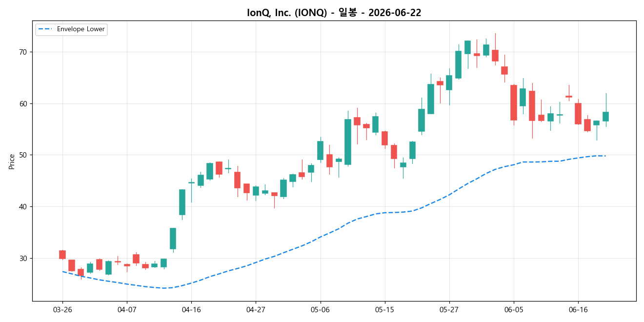
Task: Select the 05-27 x-axis date label
Action: click(x=449, y=310)
